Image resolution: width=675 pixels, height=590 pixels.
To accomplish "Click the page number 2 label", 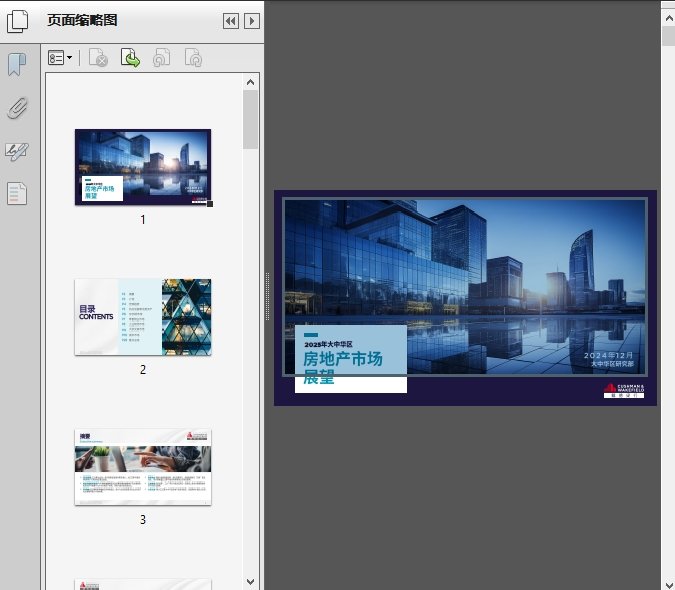I will 143,370.
